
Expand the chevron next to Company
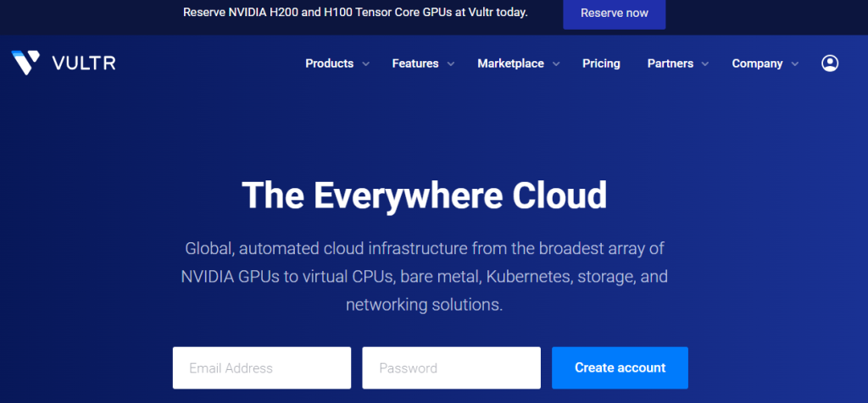pos(795,64)
